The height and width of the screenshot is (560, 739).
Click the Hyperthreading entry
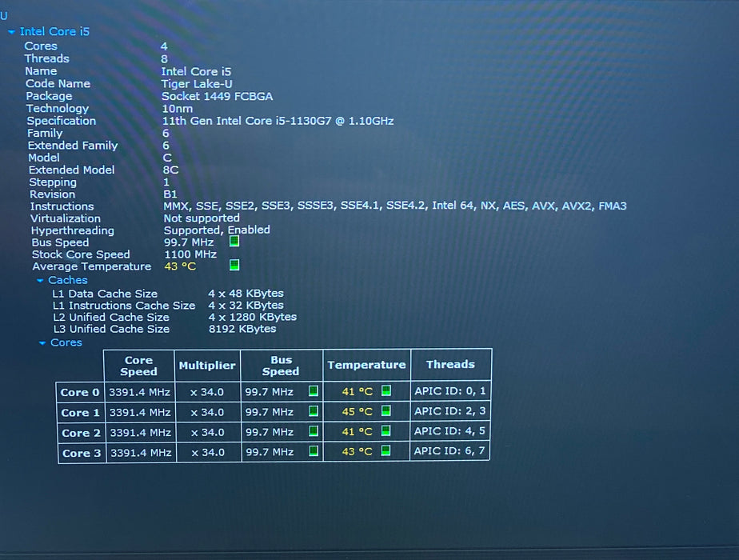73,230
